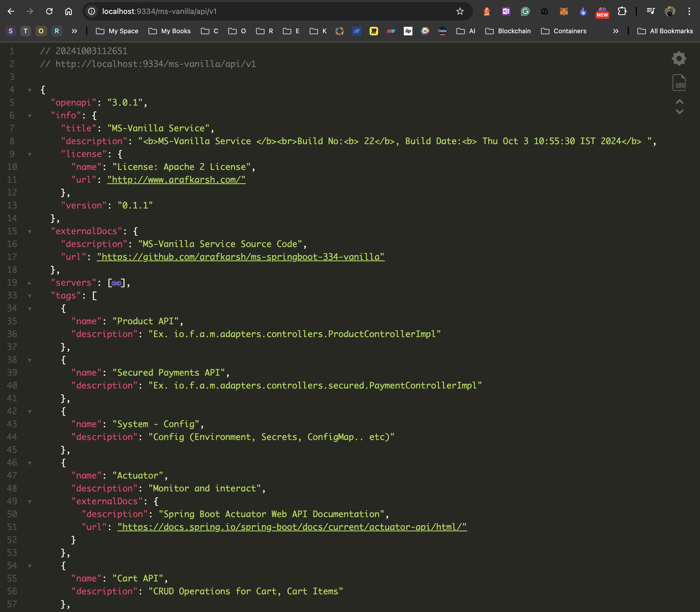Image resolution: width=700 pixels, height=612 pixels.
Task: Open the MetaMask fox extension icon
Action: [564, 11]
